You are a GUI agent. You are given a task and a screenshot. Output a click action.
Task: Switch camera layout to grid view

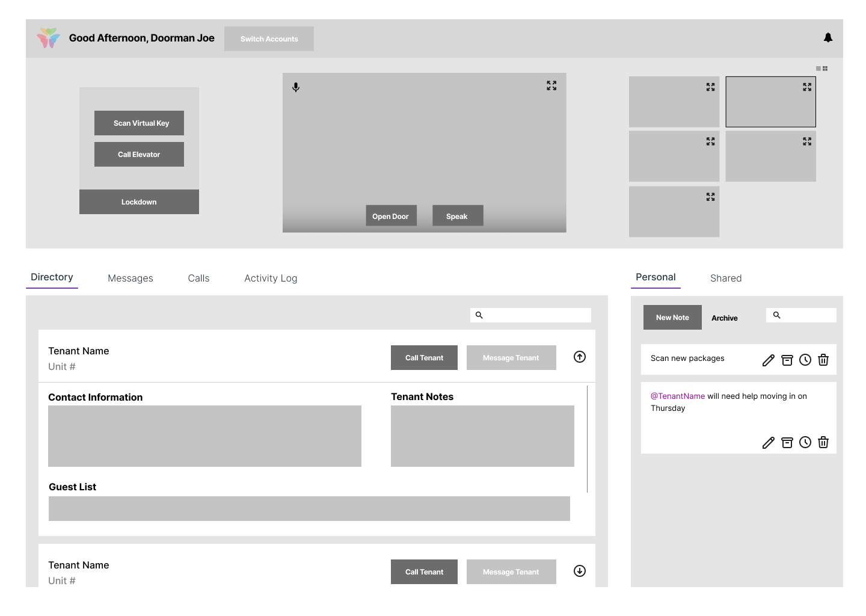click(825, 69)
